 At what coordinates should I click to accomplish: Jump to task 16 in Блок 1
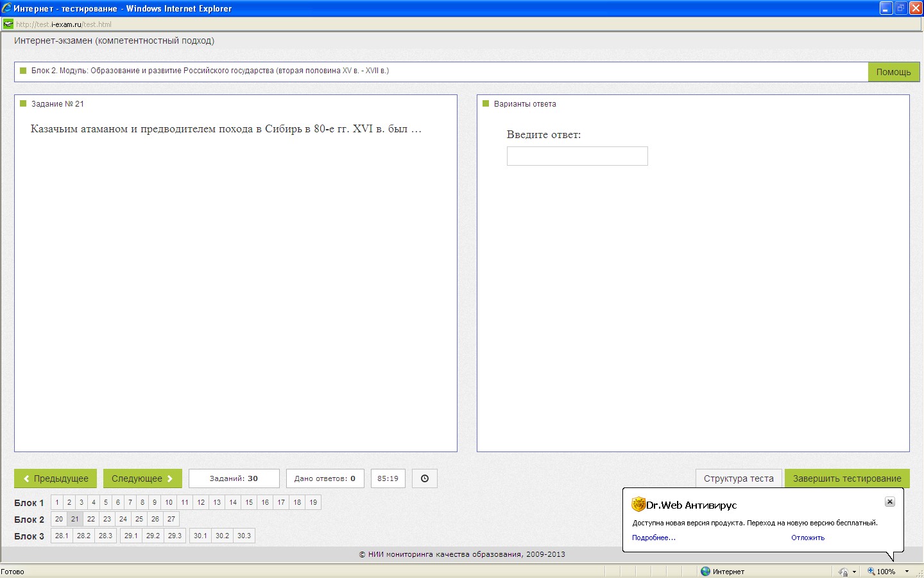pos(265,502)
